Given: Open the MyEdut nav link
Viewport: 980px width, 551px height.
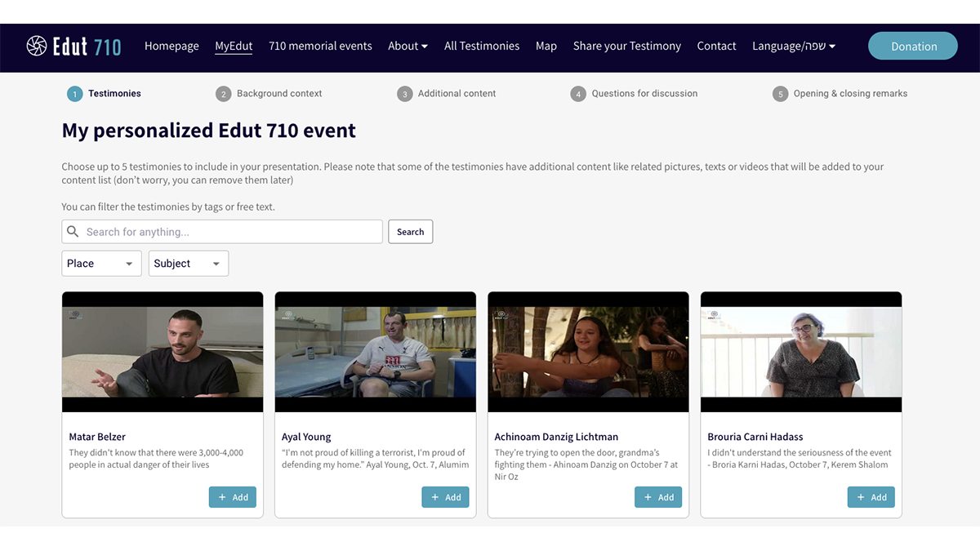Looking at the screenshot, I should 234,46.
